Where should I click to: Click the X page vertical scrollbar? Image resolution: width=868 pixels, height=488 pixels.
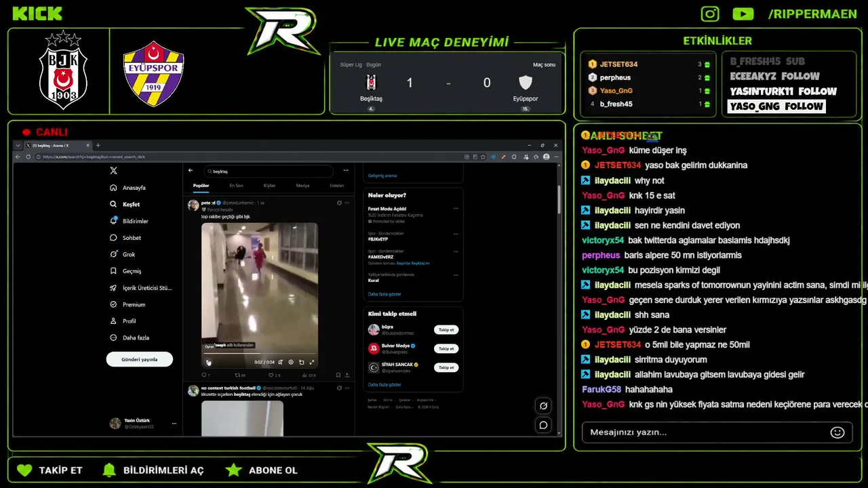559,200
